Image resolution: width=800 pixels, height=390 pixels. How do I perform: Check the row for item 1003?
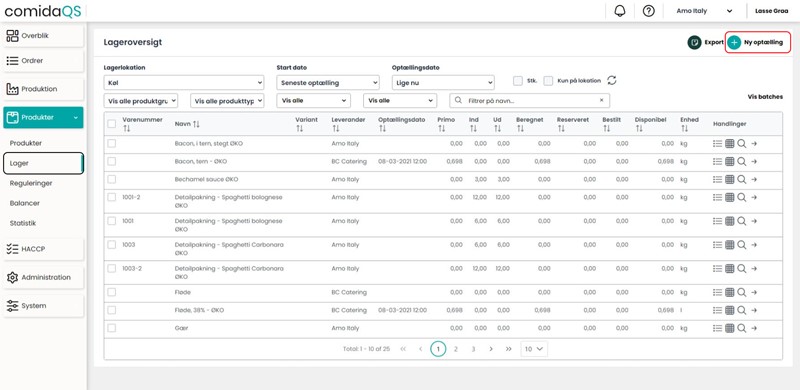click(x=111, y=245)
